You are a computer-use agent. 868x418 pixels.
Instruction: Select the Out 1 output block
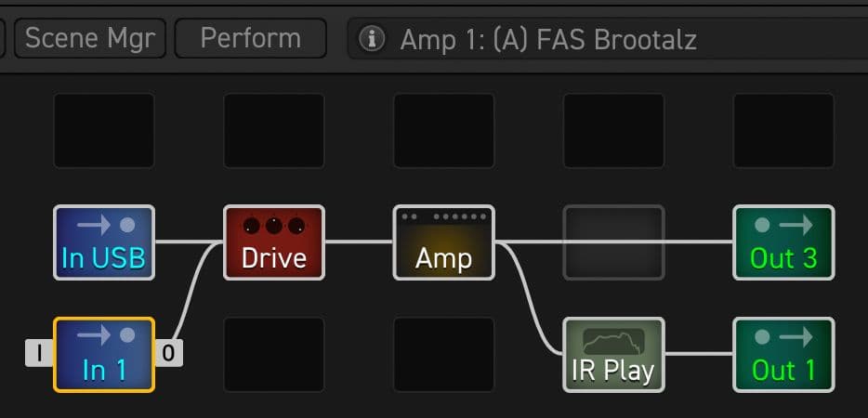click(x=783, y=355)
